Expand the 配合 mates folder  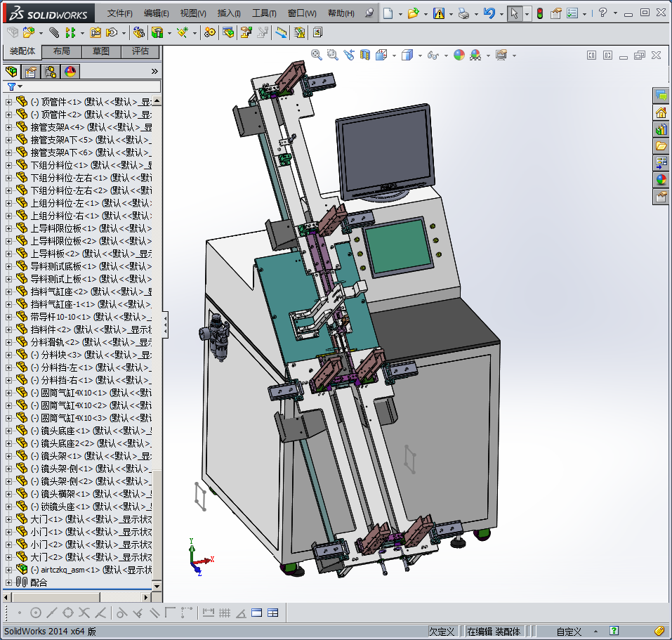pyautogui.click(x=8, y=582)
